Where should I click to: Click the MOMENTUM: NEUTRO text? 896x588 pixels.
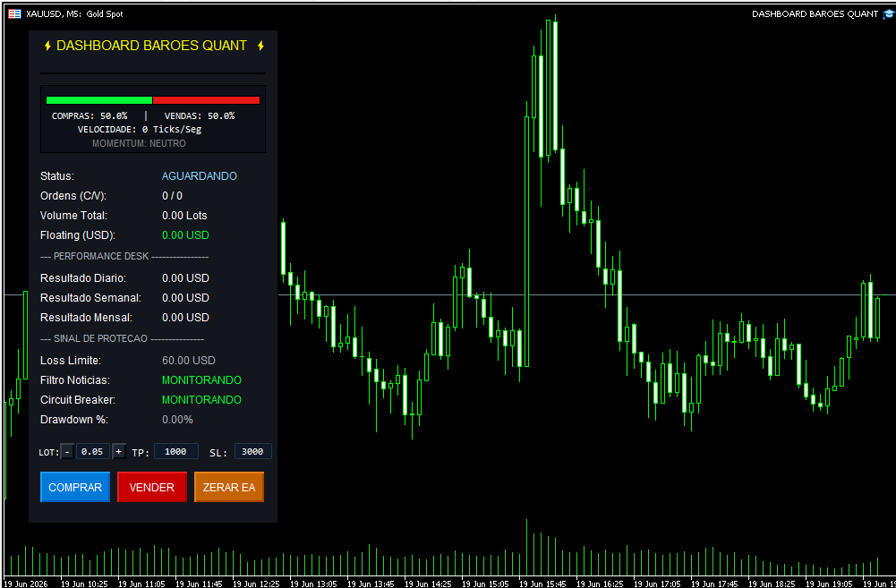click(139, 143)
